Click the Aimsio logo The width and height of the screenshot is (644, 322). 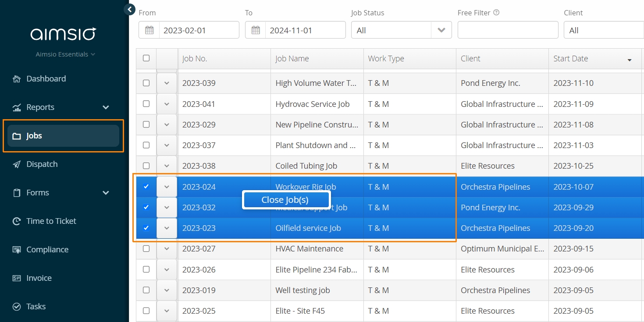pos(63,34)
